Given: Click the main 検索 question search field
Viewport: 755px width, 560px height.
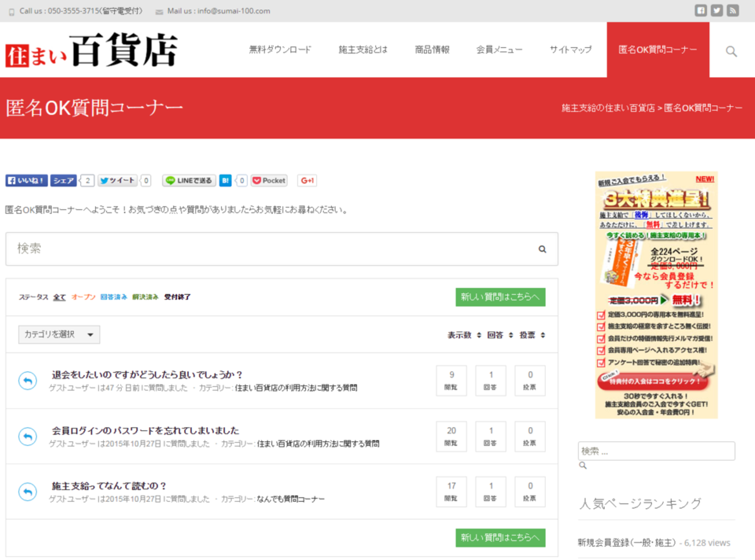Looking at the screenshot, I should pyautogui.click(x=282, y=249).
